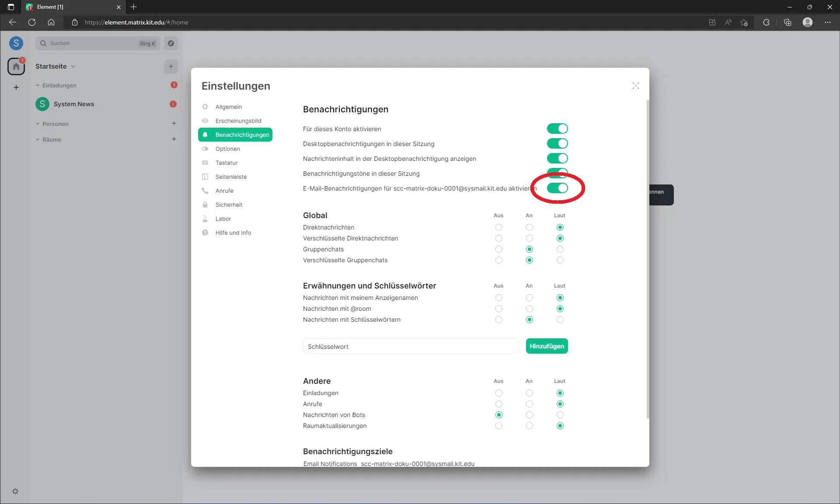This screenshot has width=840, height=504.
Task: Click into the Schlüsselwort input field
Action: [410, 346]
